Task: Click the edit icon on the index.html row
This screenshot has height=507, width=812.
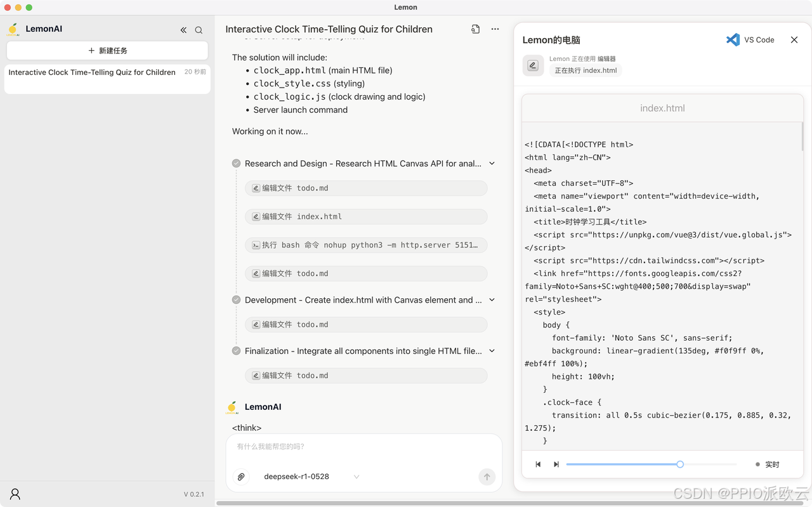Action: pyautogui.click(x=256, y=216)
